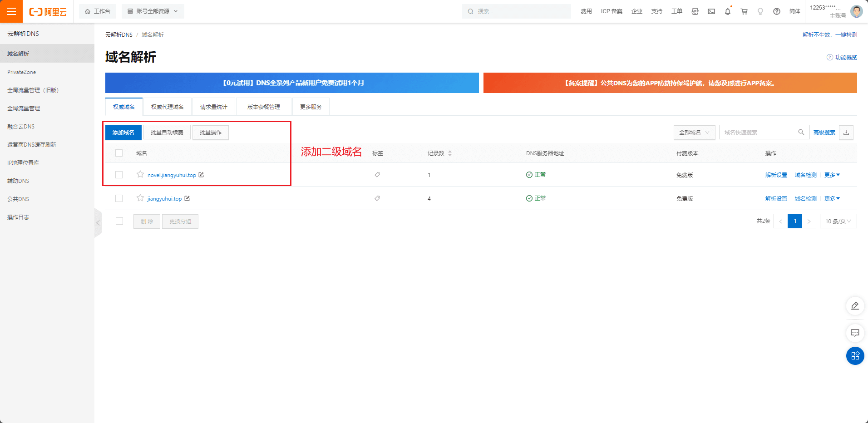The width and height of the screenshot is (868, 423).
Task: Expand the 全部域名 filter dropdown
Action: 694,133
